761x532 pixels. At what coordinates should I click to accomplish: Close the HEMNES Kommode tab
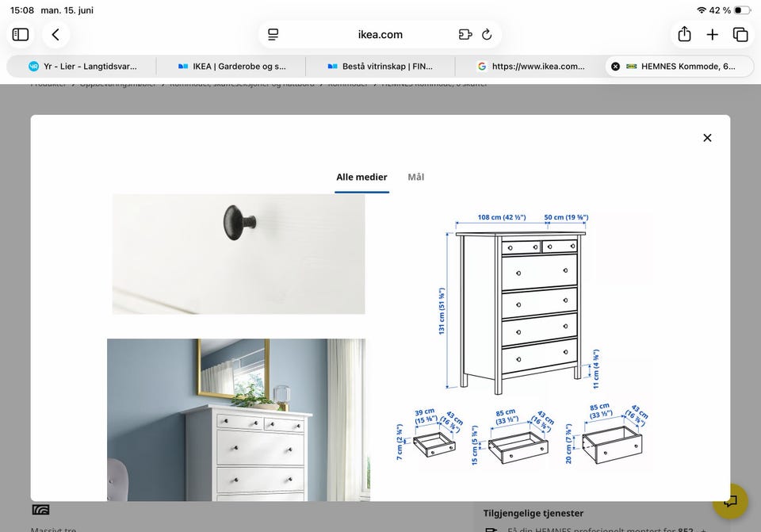(x=615, y=67)
